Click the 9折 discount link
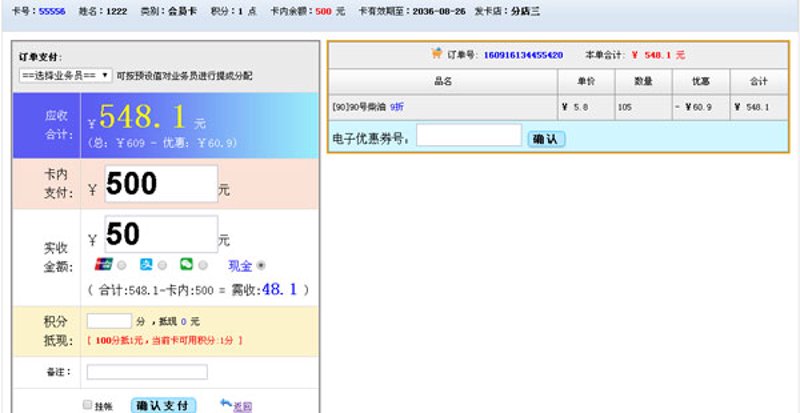 397,107
